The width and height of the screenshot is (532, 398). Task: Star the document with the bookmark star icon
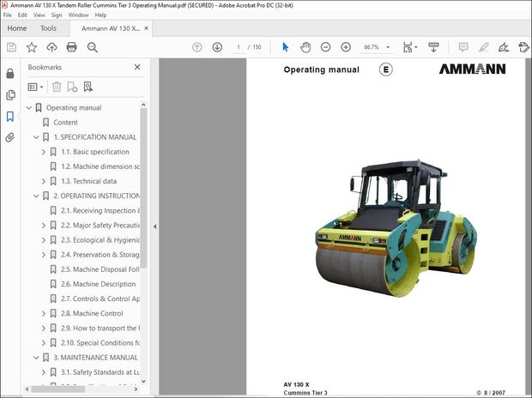click(x=32, y=47)
